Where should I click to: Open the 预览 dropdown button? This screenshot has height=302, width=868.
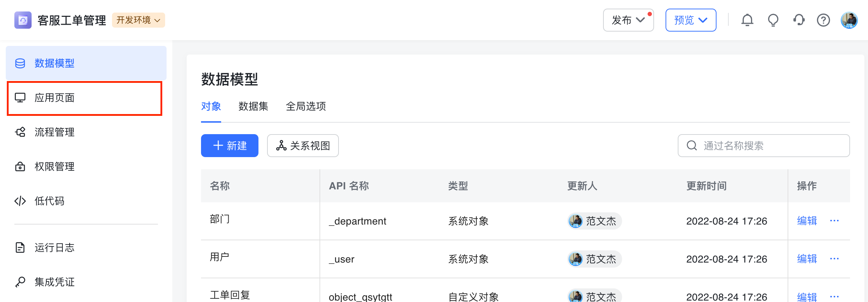[690, 20]
